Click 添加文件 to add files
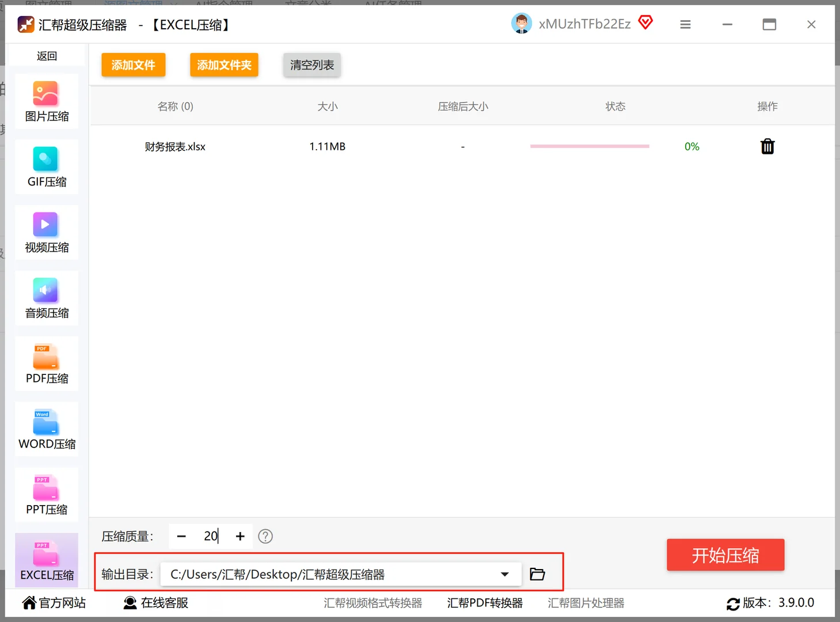This screenshot has height=622, width=840. click(133, 65)
